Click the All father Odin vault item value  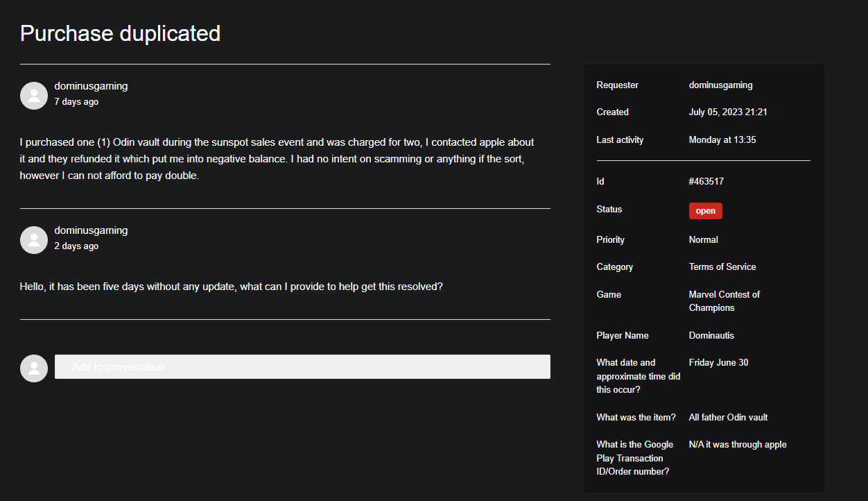coord(728,418)
